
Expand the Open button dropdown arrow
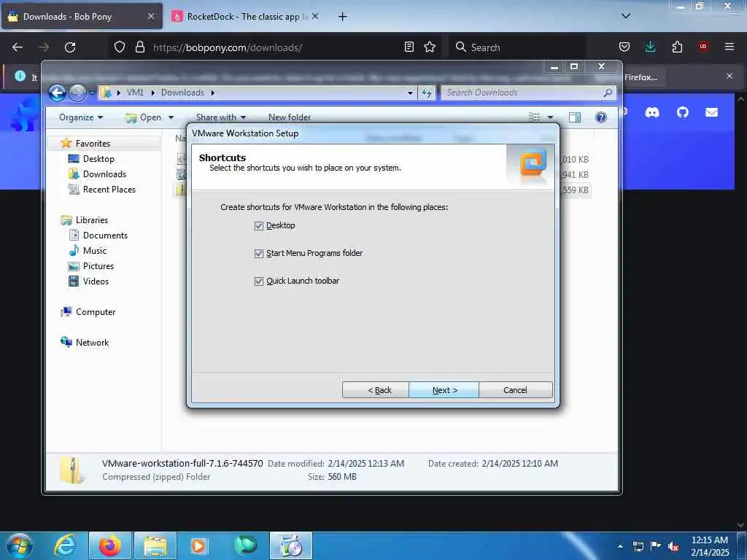[x=171, y=117]
